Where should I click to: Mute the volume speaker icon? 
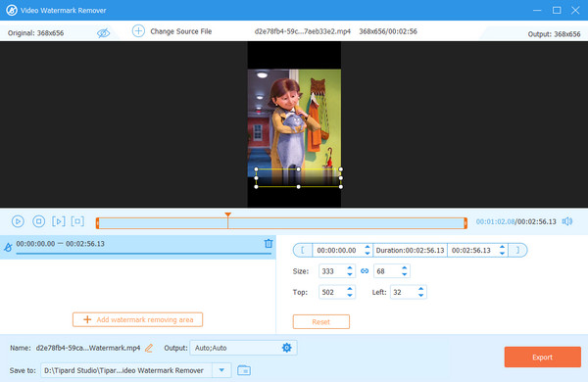click(x=567, y=221)
